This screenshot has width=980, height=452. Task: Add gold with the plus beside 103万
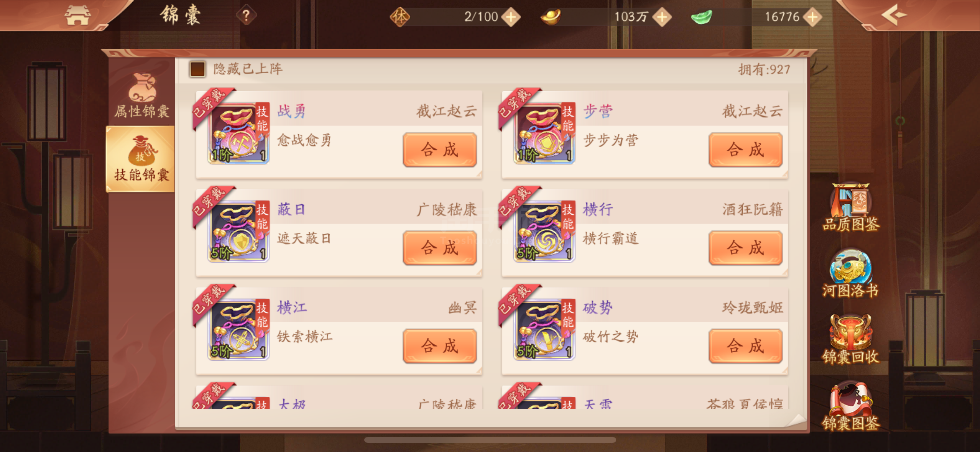point(662,17)
